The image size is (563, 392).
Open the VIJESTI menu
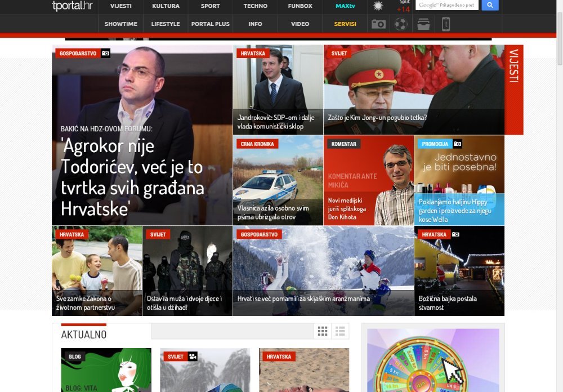point(120,6)
